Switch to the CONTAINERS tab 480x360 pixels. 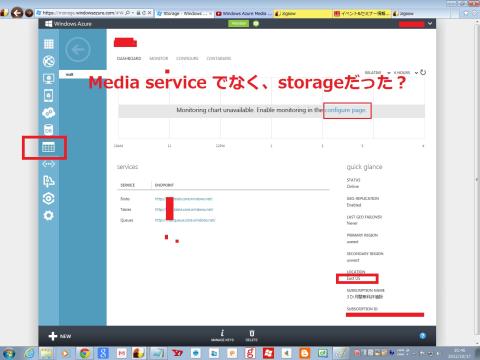[219, 58]
